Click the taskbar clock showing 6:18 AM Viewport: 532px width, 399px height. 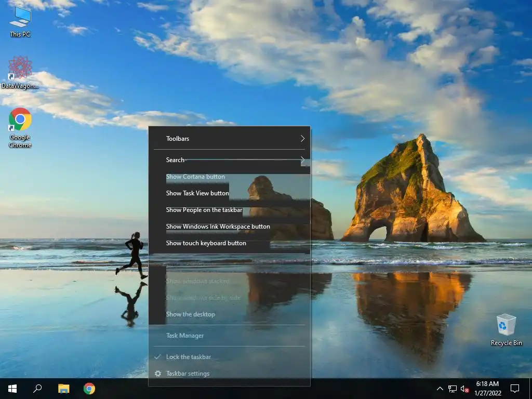pos(487,389)
